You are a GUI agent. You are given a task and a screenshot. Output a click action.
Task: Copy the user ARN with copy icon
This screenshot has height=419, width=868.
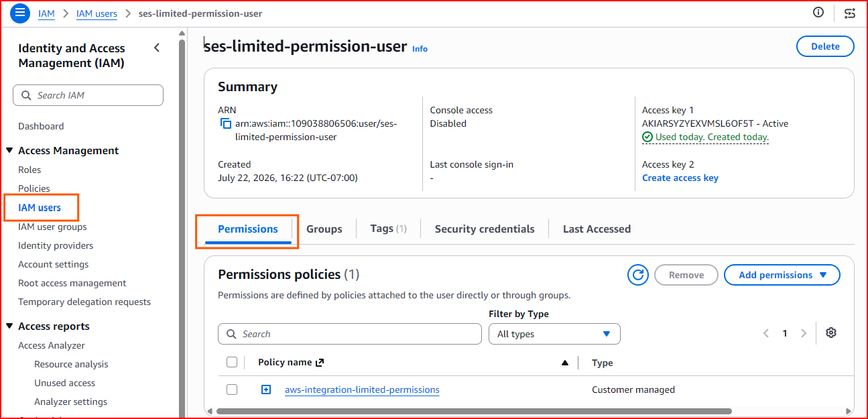coord(226,123)
